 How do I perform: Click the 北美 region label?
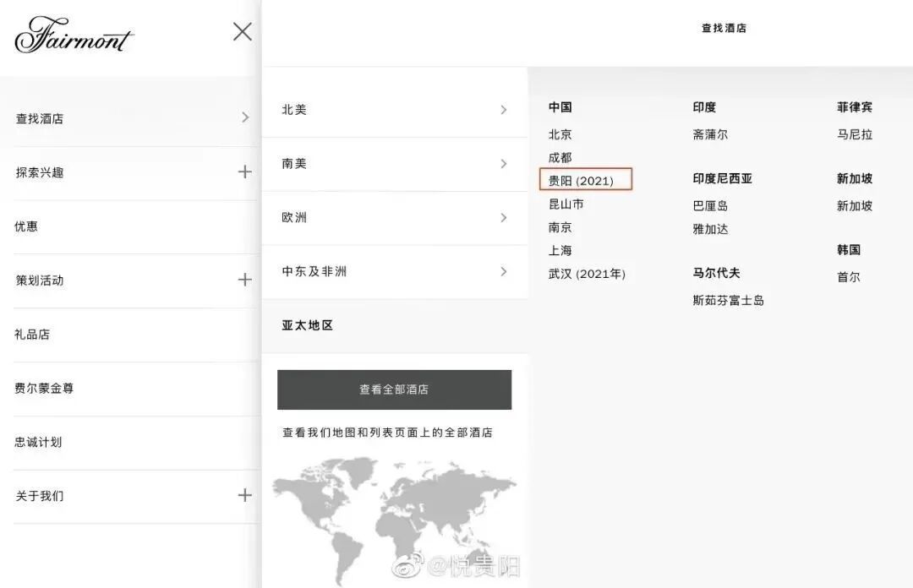click(x=294, y=110)
